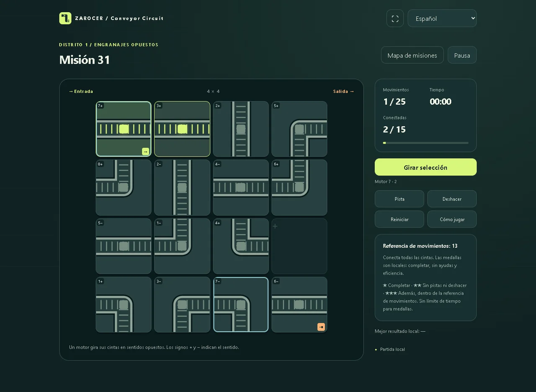
Task: Open the Cómo jugar instructions
Action: pos(452,219)
